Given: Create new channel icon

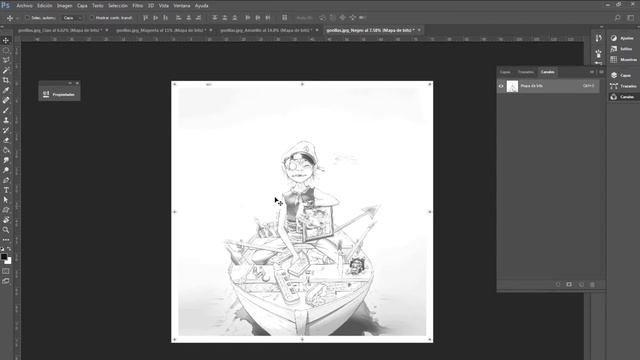Looking at the screenshot, I should click(581, 284).
